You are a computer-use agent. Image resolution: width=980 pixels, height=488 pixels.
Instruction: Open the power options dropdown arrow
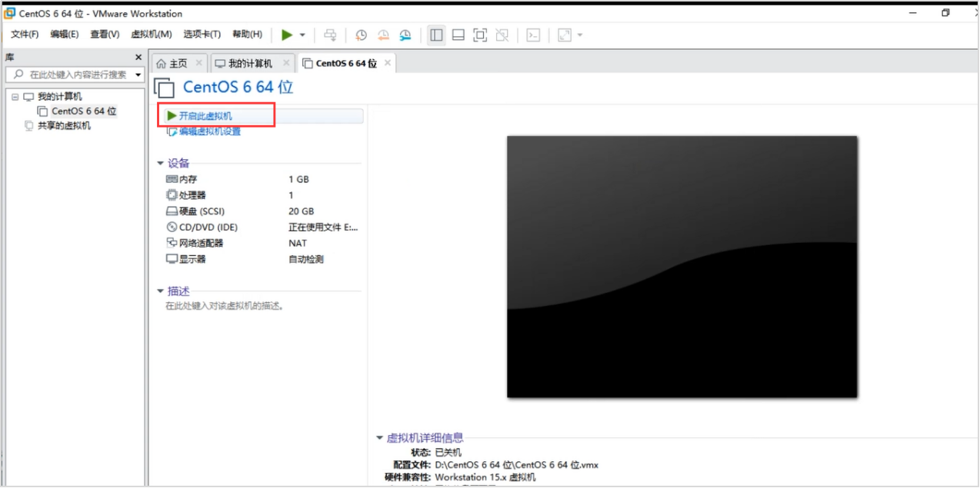[302, 35]
